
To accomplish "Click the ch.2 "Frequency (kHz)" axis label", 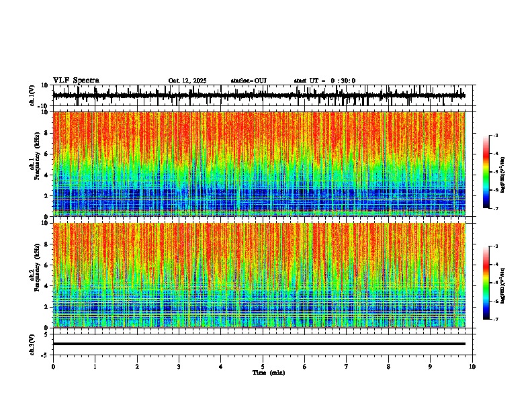I will coord(37,267).
